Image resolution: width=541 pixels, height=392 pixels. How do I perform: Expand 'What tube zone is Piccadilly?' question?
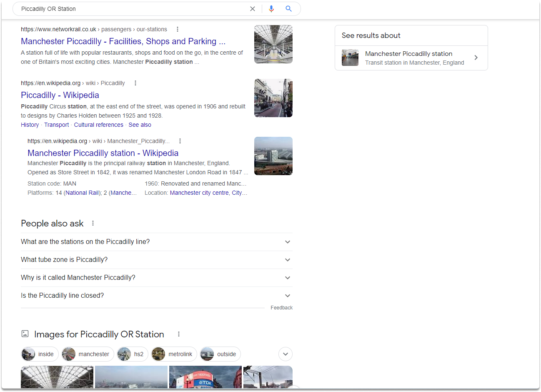pyautogui.click(x=157, y=260)
